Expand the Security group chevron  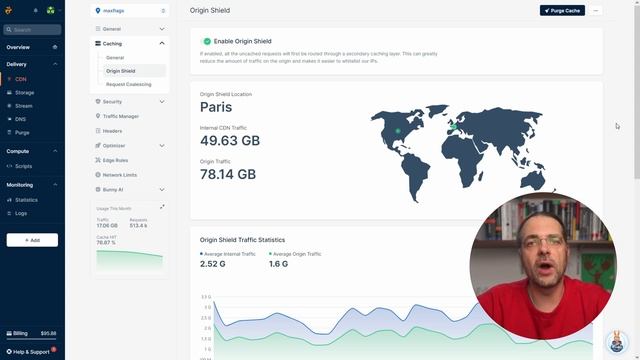click(x=162, y=102)
